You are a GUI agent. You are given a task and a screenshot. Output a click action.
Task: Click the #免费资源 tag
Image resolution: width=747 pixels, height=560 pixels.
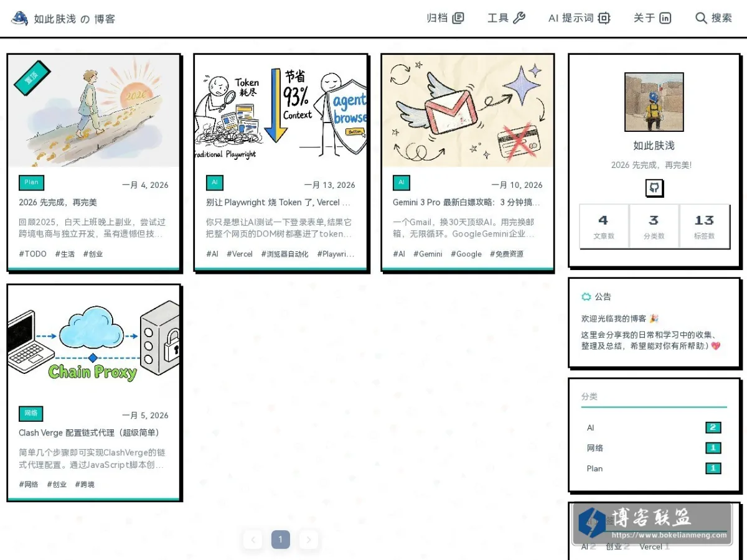[x=507, y=254]
